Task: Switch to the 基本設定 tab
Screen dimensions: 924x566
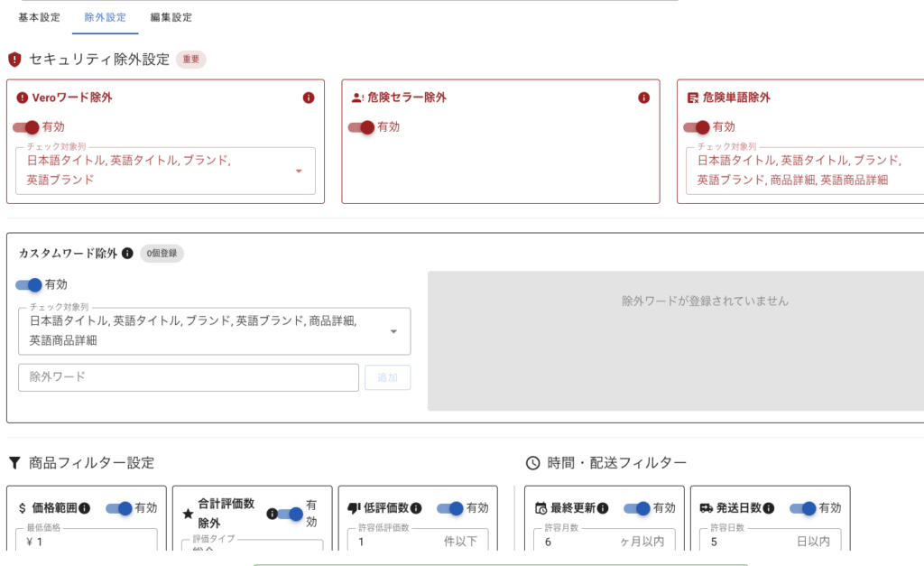Action: (39, 17)
